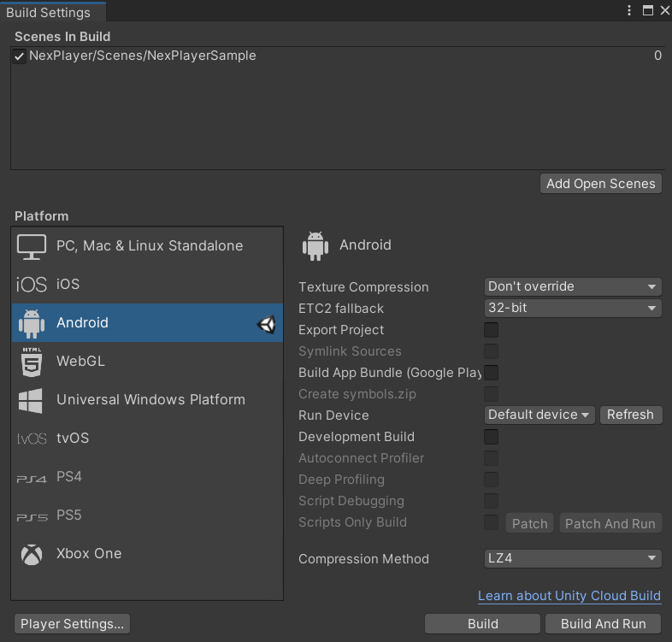672x642 pixels.
Task: Click the PC, Mac & Linux monitor icon
Action: (x=32, y=247)
